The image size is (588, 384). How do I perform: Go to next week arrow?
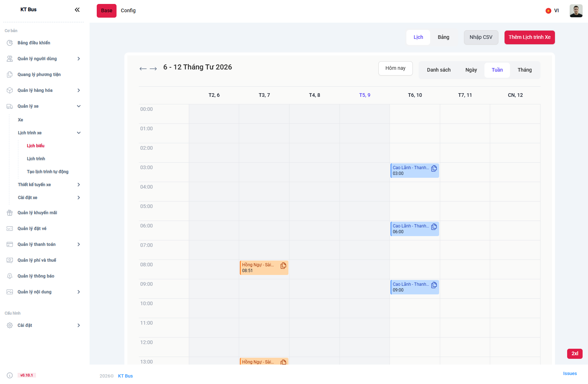(x=153, y=69)
